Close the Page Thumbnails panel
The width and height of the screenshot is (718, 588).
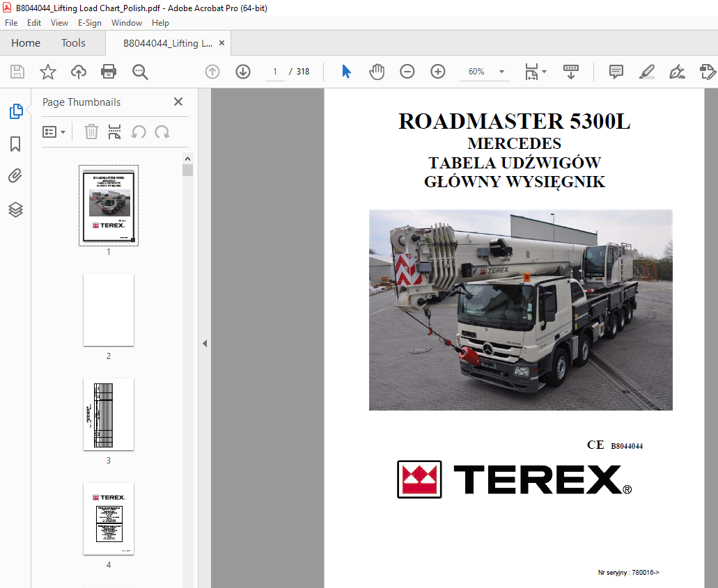[x=178, y=102]
